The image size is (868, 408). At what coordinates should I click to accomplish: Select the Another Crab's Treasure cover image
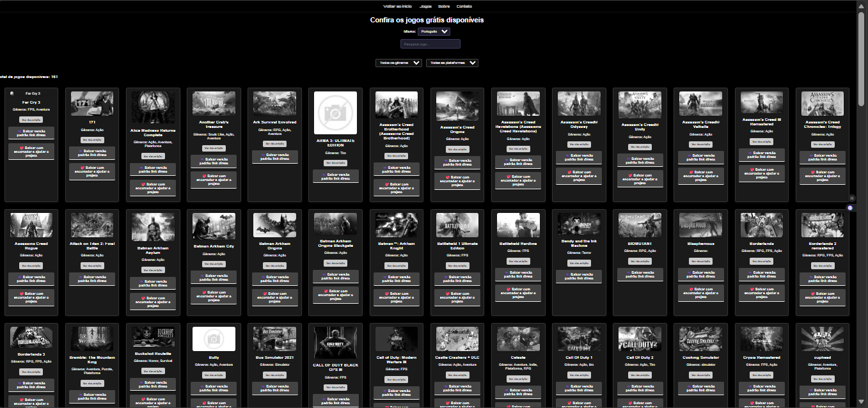click(x=214, y=103)
